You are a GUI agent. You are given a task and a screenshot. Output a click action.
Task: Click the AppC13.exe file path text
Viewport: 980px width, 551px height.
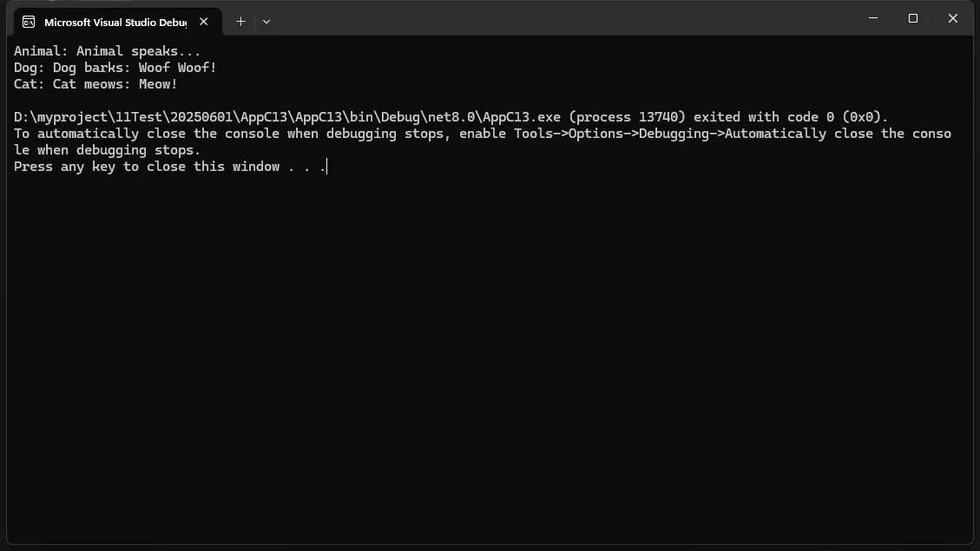pyautogui.click(x=286, y=117)
